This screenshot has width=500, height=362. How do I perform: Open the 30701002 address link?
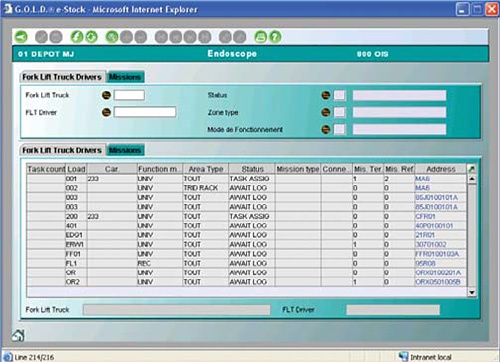click(431, 244)
